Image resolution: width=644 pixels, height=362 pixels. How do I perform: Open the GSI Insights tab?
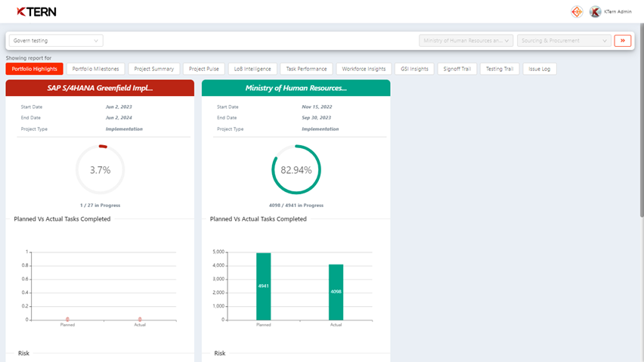(414, 69)
